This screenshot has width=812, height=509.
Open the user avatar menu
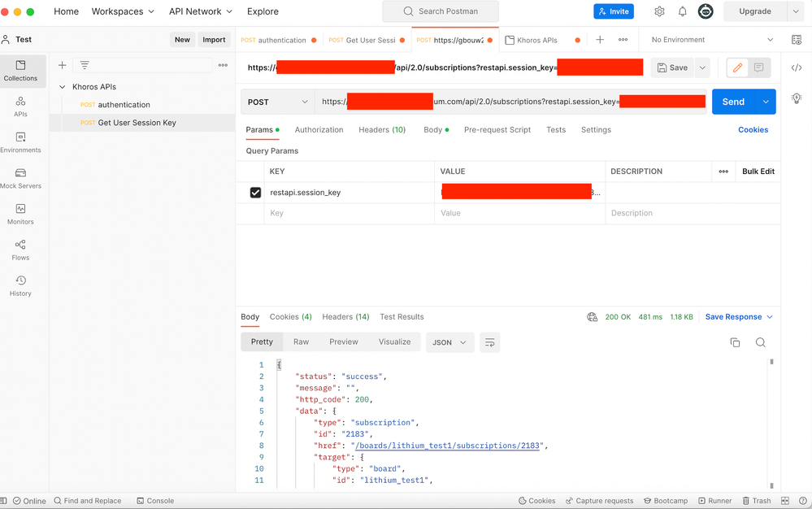pyautogui.click(x=706, y=11)
